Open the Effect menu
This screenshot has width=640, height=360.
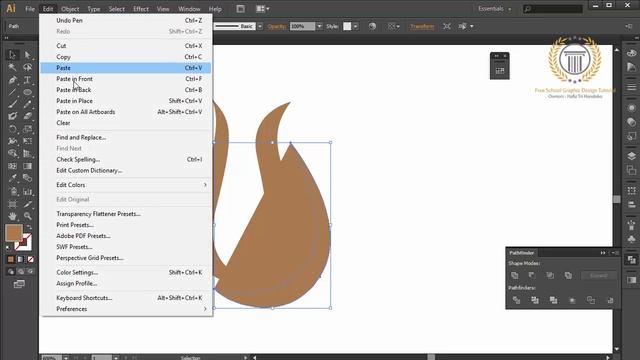pyautogui.click(x=141, y=9)
